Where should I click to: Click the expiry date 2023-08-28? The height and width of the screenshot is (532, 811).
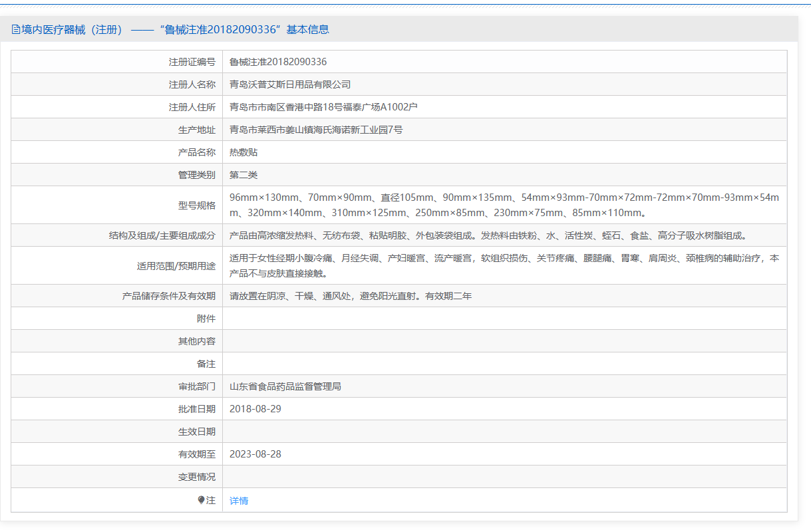coord(255,454)
